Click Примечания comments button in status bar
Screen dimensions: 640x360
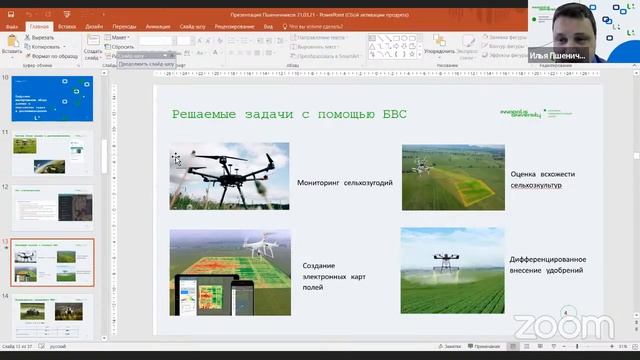point(484,346)
